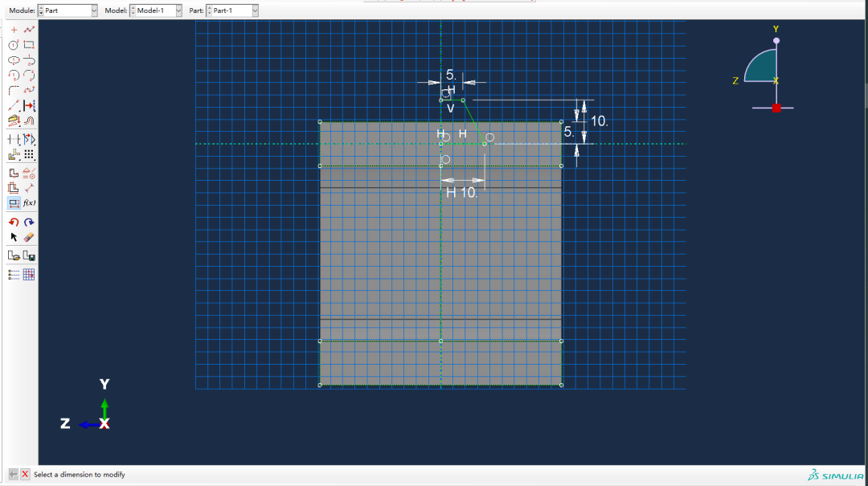The image size is (868, 486).
Task: Select the Create Arc through 3 points tool
Action: pos(30,75)
